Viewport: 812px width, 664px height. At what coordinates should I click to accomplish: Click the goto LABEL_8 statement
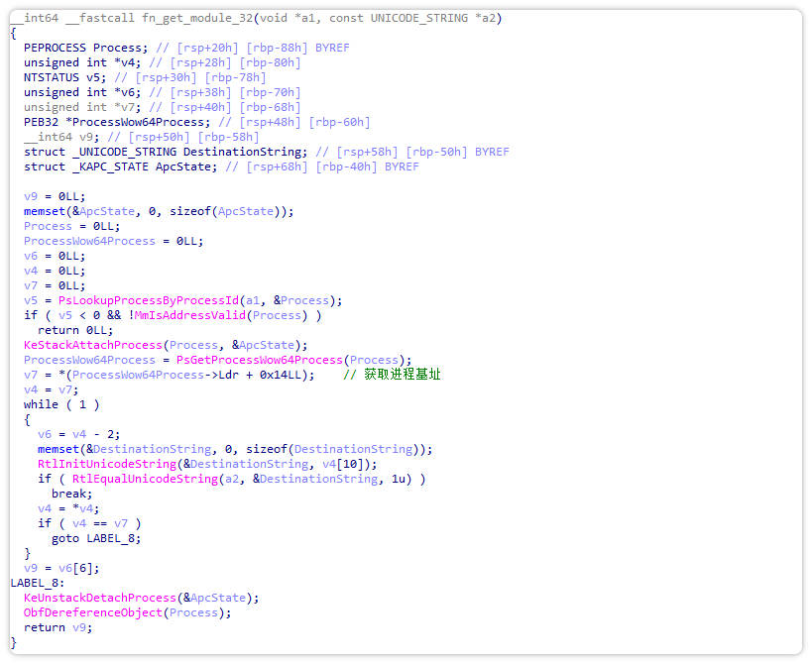[96, 538]
